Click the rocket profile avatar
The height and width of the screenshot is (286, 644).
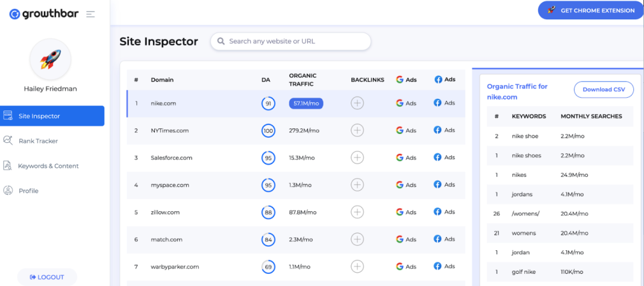[x=50, y=59]
